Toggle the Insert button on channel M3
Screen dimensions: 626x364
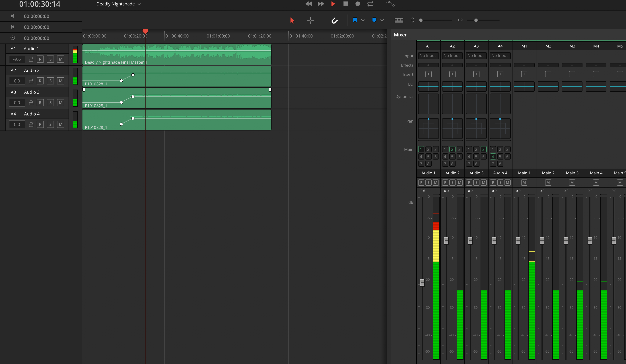pyautogui.click(x=572, y=74)
